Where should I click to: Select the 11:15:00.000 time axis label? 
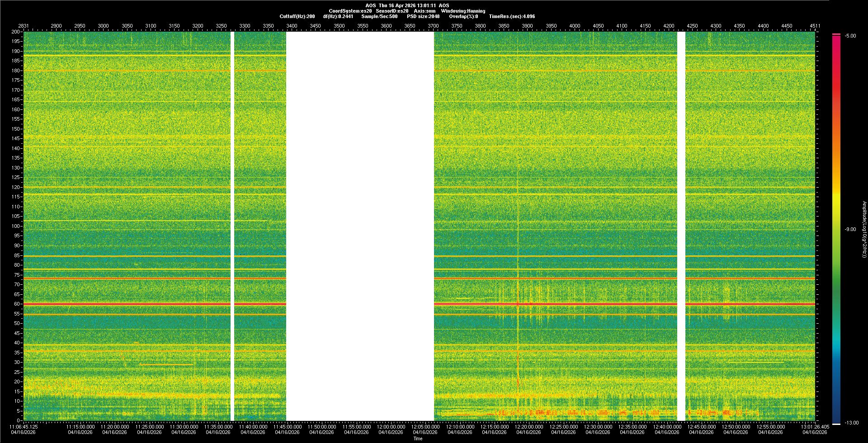80,426
